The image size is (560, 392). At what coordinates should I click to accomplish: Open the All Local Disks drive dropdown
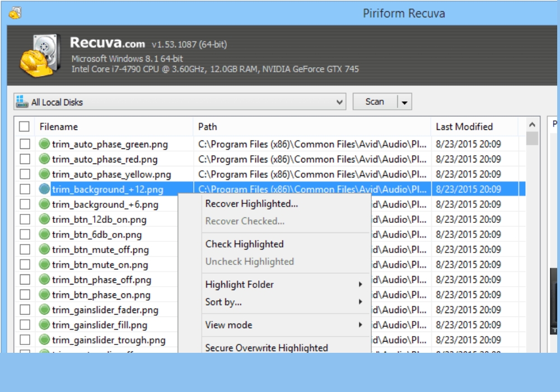[x=340, y=102]
